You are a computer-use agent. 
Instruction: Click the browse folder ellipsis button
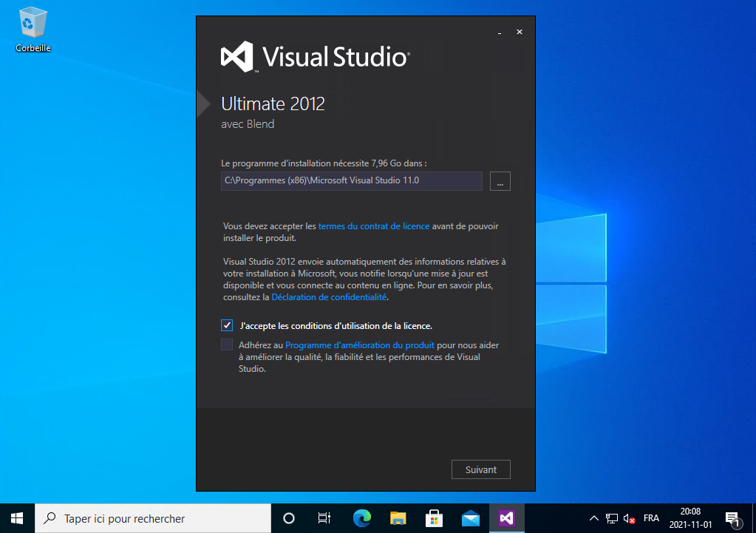click(500, 181)
